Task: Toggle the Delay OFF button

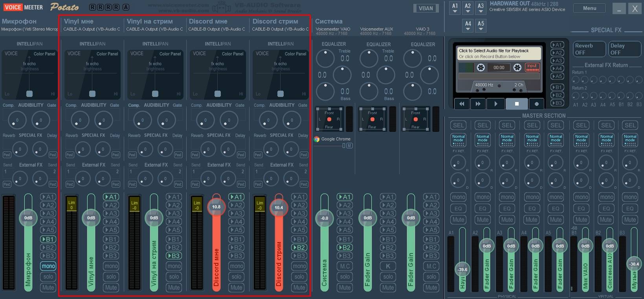Action: tap(624, 49)
